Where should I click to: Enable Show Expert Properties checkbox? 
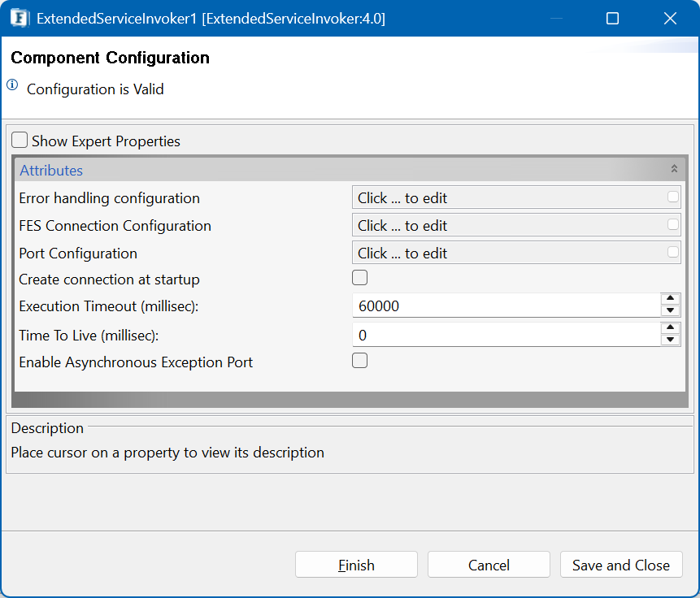20,141
